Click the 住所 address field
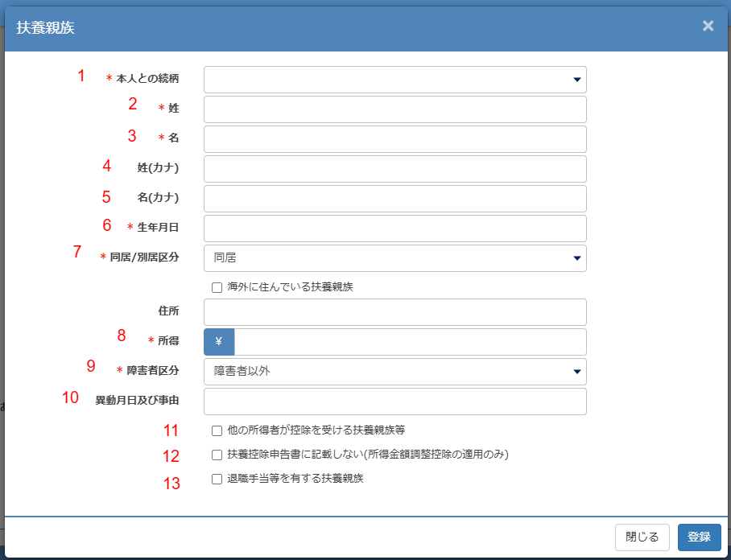The width and height of the screenshot is (731, 560). 394,312
